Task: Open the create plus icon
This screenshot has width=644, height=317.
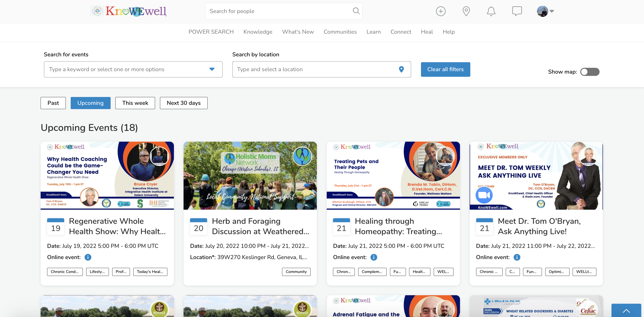Action: [440, 11]
